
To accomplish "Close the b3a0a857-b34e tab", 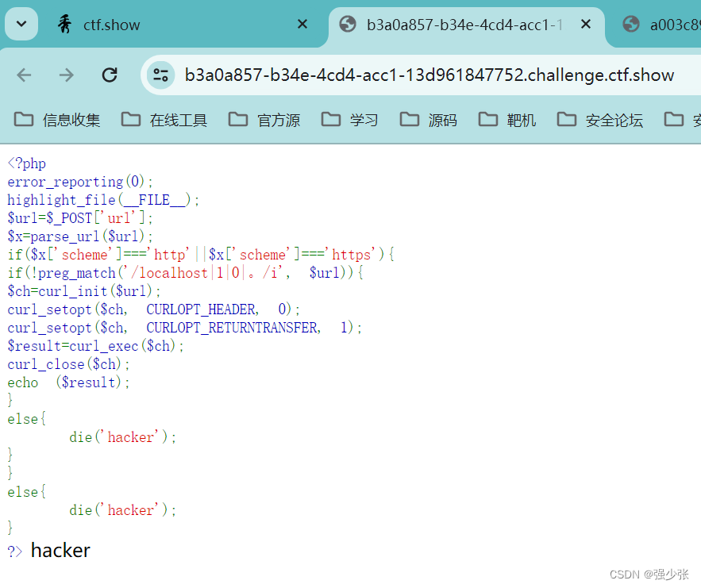I will (x=586, y=24).
